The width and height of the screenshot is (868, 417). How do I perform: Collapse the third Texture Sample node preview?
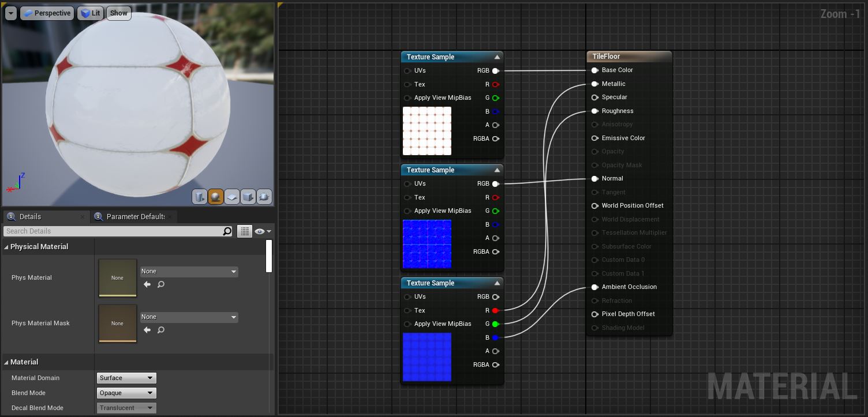click(x=497, y=283)
